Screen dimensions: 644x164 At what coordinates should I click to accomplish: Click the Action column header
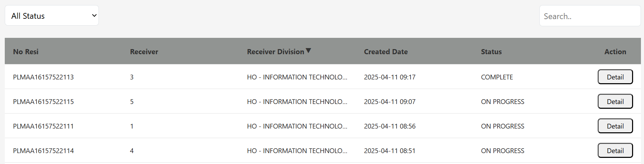tap(615, 52)
